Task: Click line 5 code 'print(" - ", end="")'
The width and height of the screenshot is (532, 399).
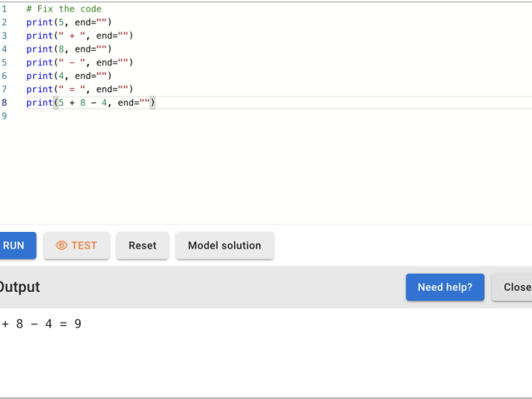Action: tap(80, 62)
